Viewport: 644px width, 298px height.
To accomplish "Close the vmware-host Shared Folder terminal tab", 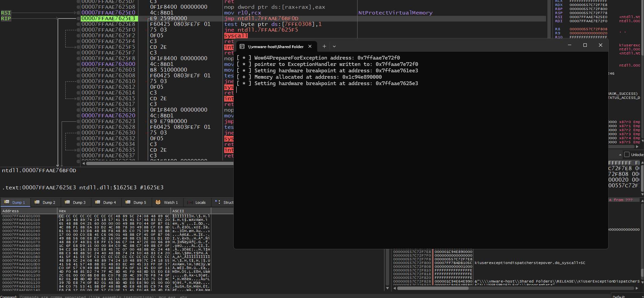I will [x=310, y=46].
